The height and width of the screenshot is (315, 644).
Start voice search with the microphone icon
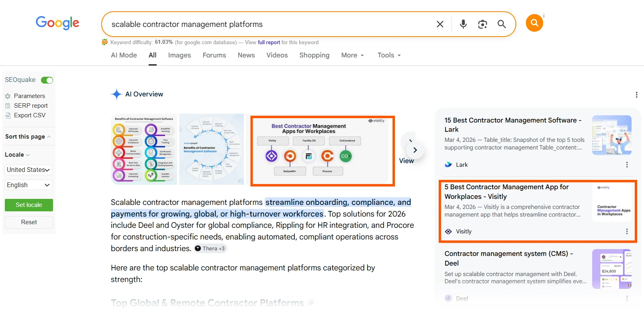pos(463,24)
